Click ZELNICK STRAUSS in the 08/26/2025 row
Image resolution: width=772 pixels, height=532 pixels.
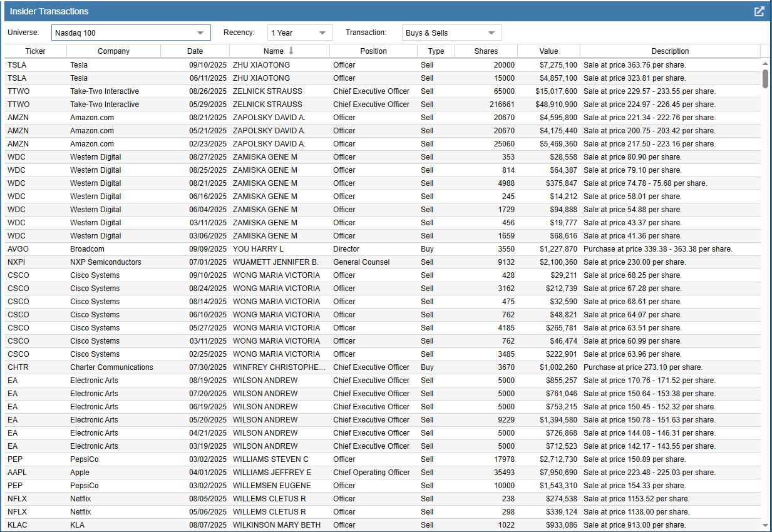coord(267,91)
